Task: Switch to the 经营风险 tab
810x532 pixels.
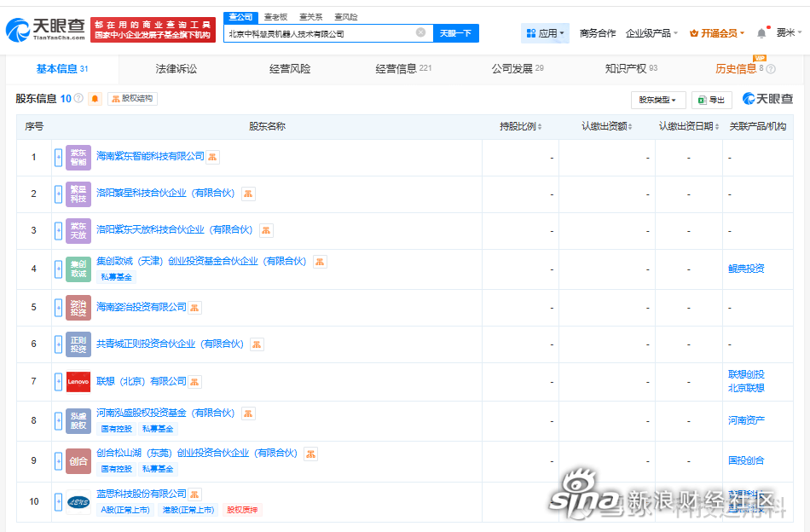Action: [x=290, y=69]
